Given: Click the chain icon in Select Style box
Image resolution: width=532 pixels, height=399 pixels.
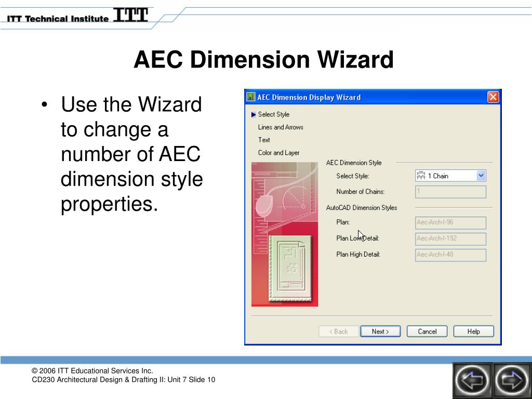Looking at the screenshot, I should coord(421,176).
